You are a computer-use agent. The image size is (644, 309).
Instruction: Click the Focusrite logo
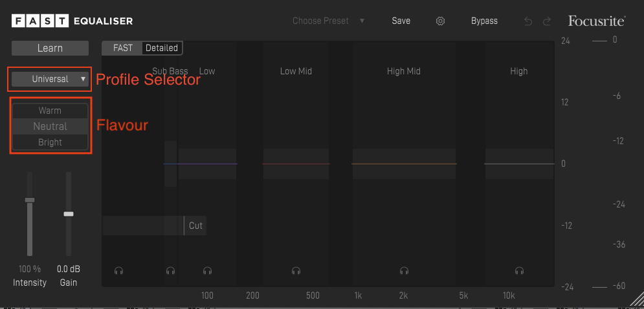click(x=597, y=21)
